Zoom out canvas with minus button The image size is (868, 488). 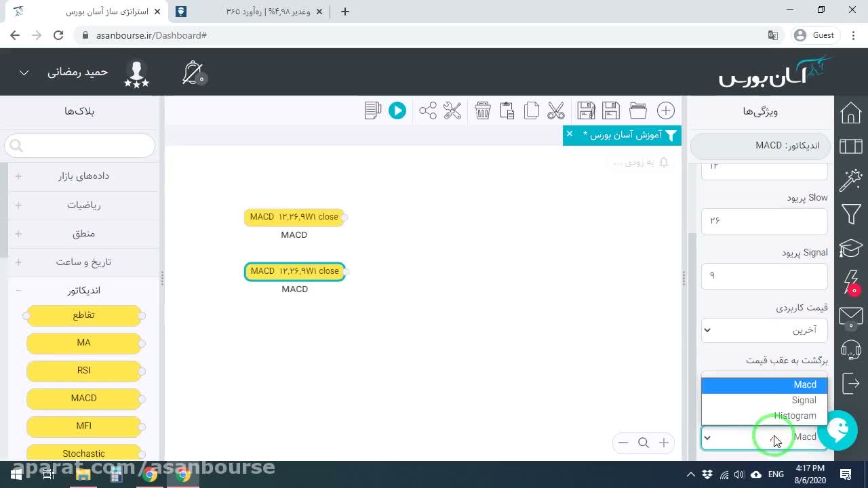[623, 443]
